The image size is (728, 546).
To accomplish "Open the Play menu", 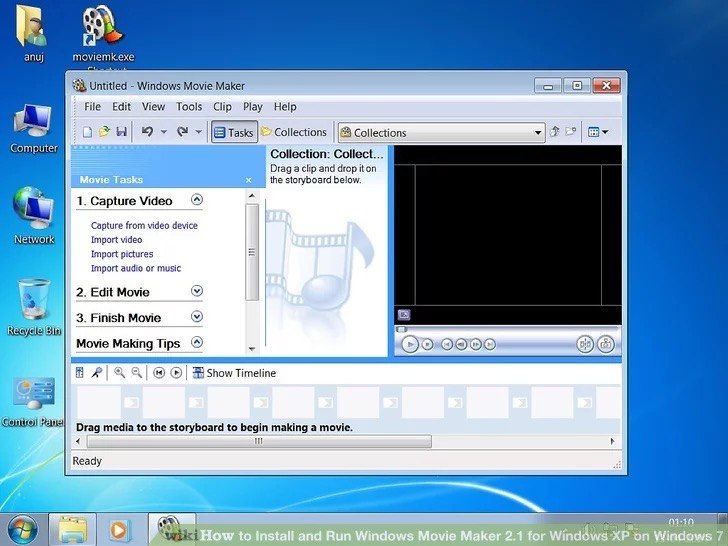I will pyautogui.click(x=253, y=107).
